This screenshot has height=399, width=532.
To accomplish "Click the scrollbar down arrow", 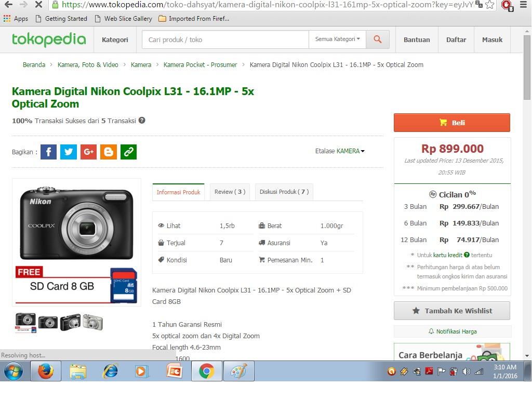I will click(x=527, y=356).
